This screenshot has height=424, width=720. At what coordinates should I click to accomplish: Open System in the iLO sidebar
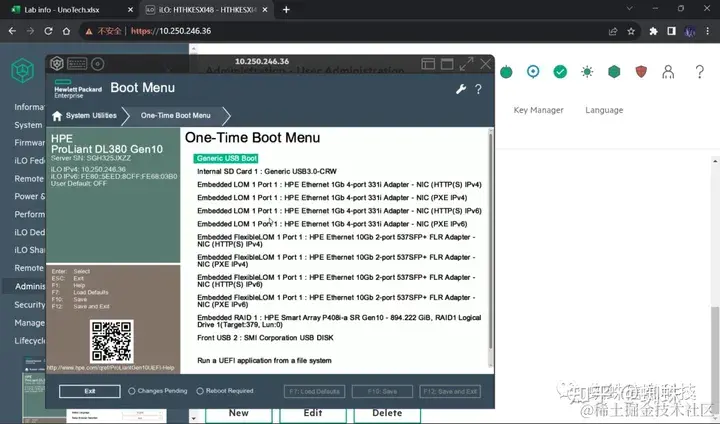tap(28, 125)
